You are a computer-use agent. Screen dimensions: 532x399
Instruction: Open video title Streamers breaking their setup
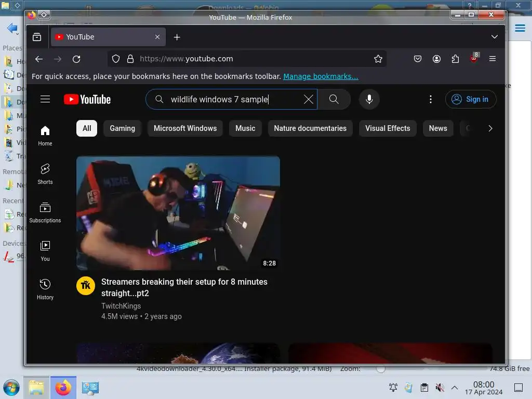(x=184, y=287)
